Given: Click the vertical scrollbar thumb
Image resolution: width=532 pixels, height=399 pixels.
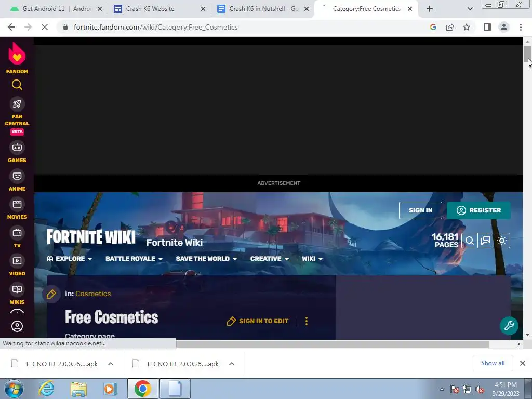Looking at the screenshot, I should [x=527, y=54].
